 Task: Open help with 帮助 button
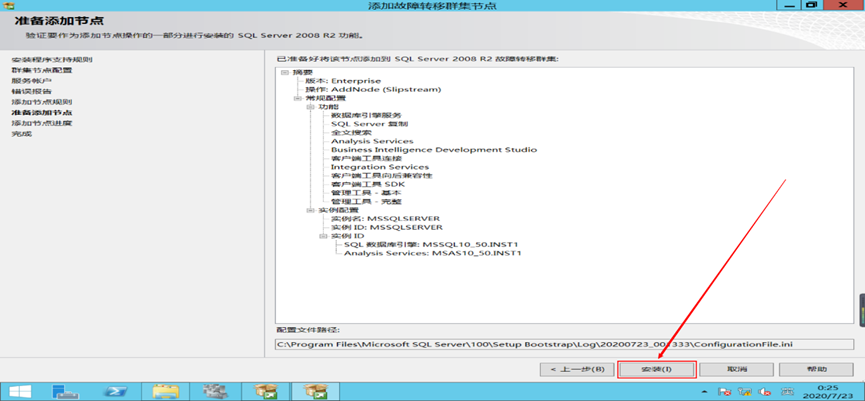(x=817, y=369)
